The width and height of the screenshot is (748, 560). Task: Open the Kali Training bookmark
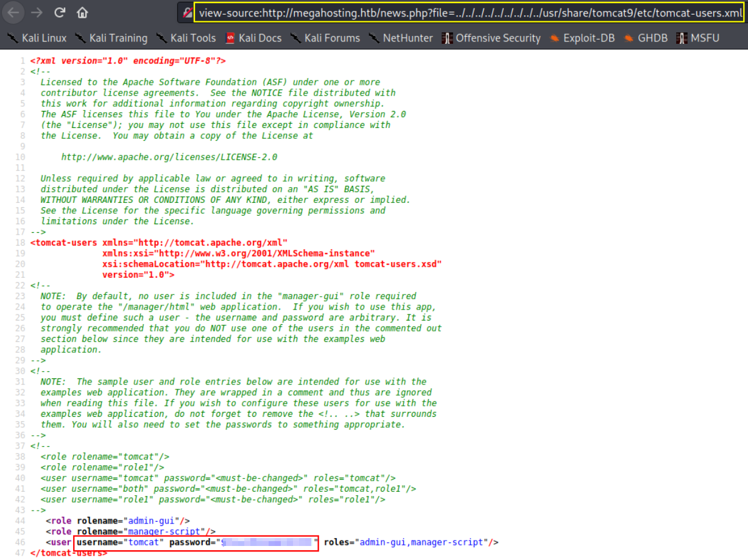pos(111,38)
